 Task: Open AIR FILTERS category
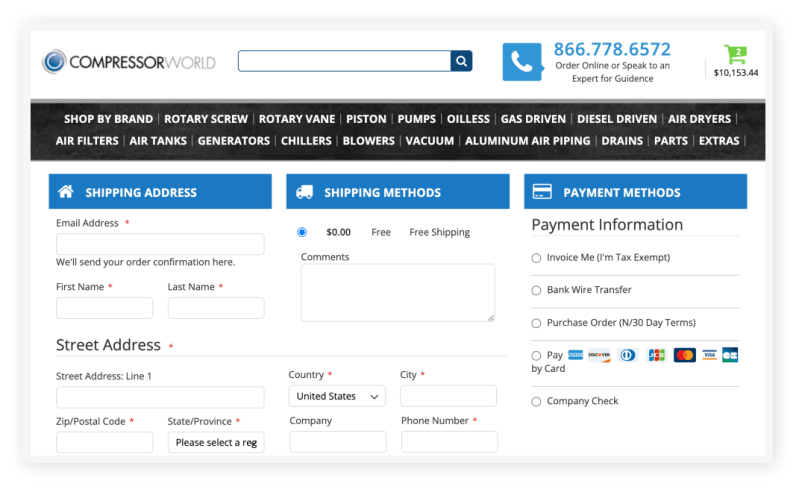87,141
